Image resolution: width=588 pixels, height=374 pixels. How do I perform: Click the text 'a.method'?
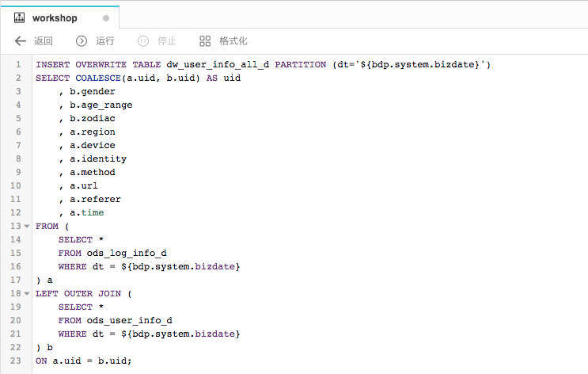93,173
